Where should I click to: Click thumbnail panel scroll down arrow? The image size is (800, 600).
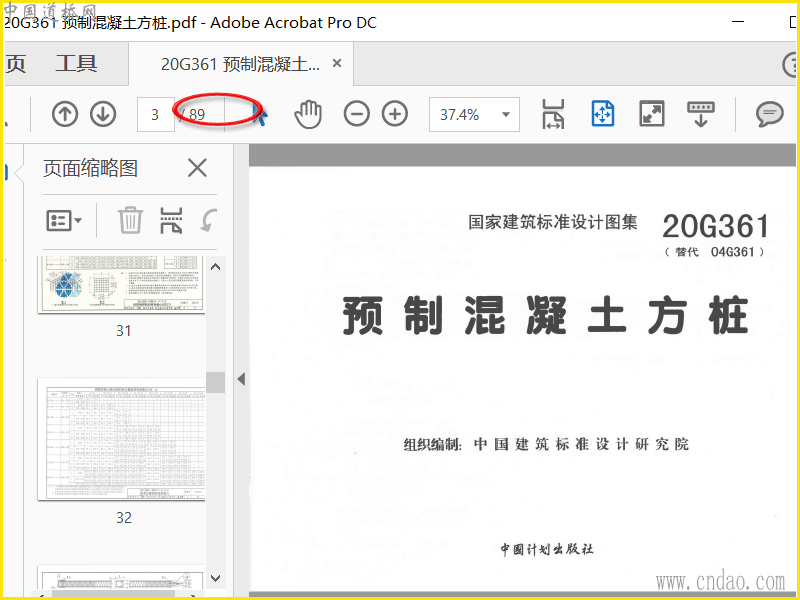click(x=215, y=578)
